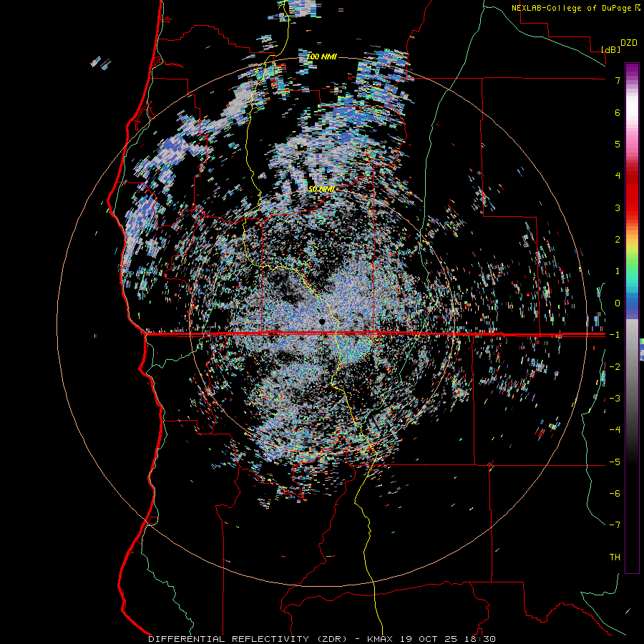Viewport: 644px width, 644px height.
Task: Click the 1 value on color scale
Action: (618, 271)
